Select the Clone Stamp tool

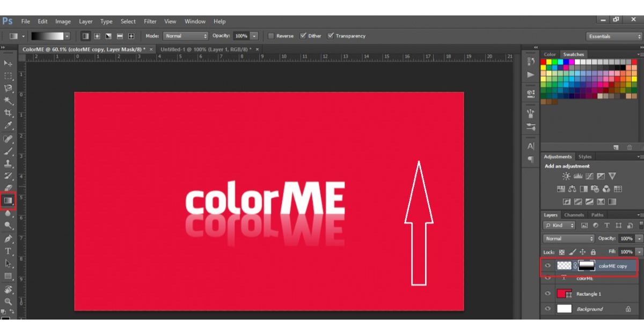[8, 163]
